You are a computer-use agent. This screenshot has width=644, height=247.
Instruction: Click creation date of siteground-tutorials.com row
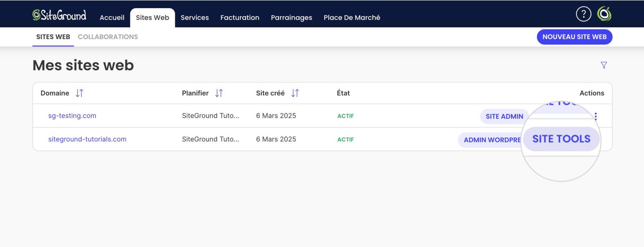point(276,139)
